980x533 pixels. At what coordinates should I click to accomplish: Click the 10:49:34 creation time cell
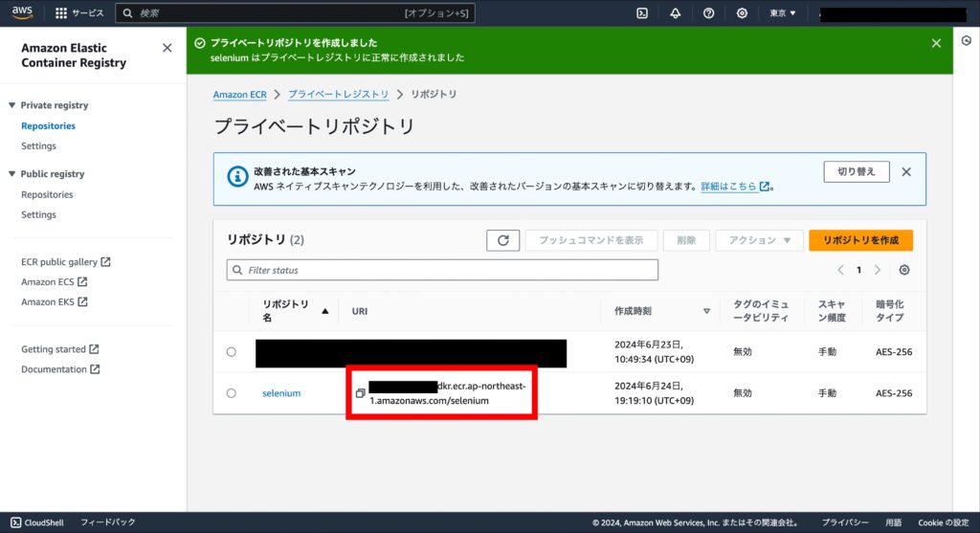point(654,352)
